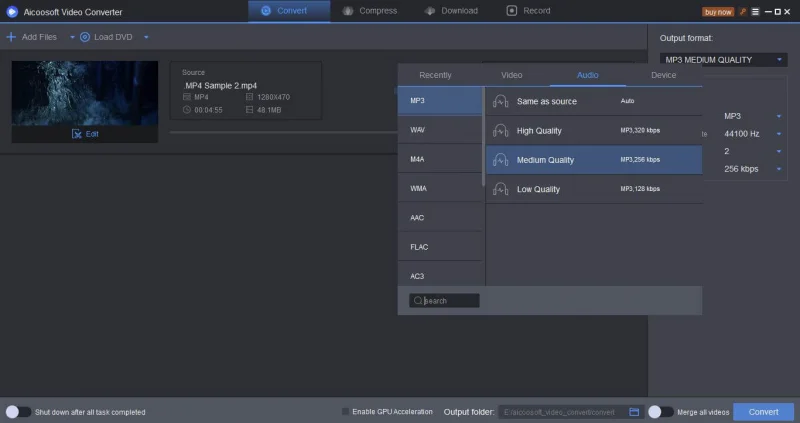
Task: Toggle the Merge all videos switch
Action: (x=660, y=412)
